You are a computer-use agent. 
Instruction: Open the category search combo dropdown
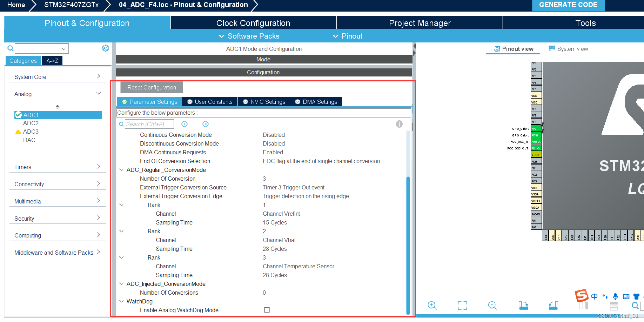click(63, 48)
